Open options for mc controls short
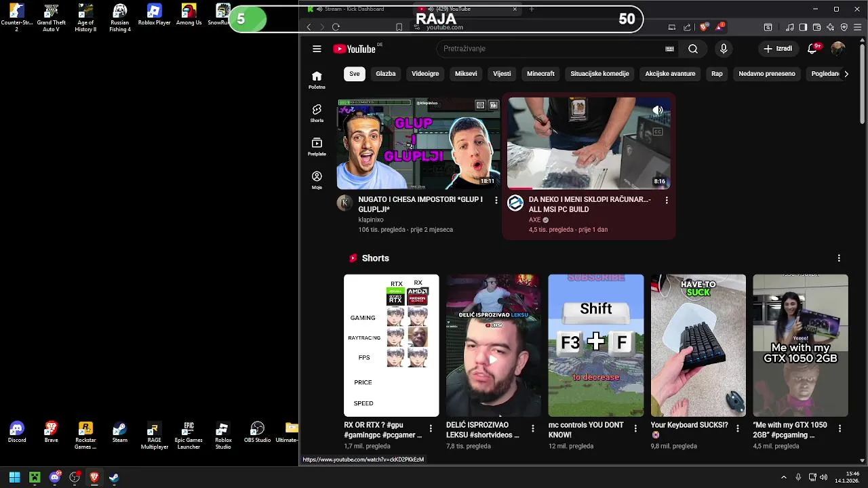Viewport: 868px width, 488px height. click(x=635, y=429)
